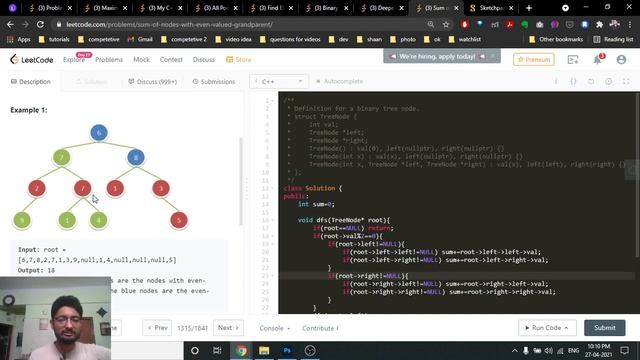Image resolution: width=640 pixels, height=360 pixels.
Task: Dismiss the hiring banner close icon
Action: [x=493, y=56]
